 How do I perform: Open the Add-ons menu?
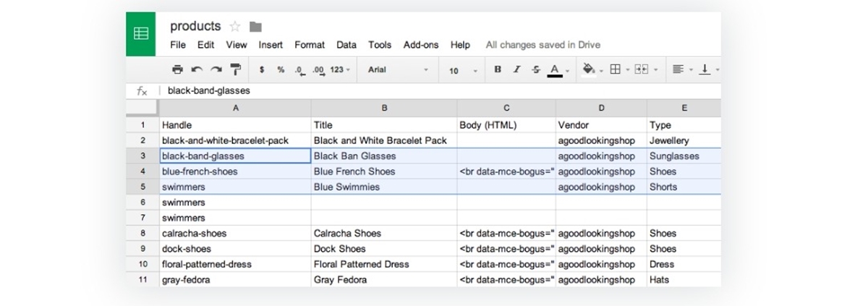pyautogui.click(x=421, y=45)
